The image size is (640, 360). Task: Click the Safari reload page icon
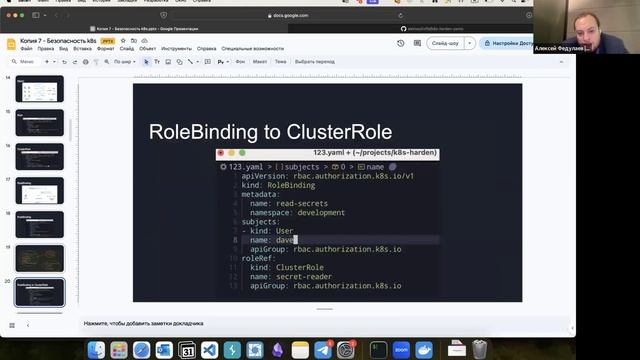pyautogui.click(x=400, y=16)
